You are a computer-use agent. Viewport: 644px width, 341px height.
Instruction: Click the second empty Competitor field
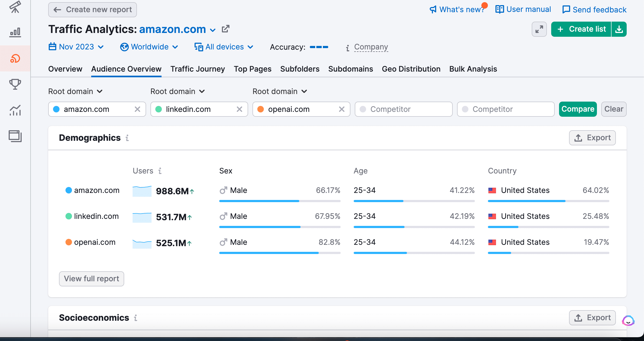(x=506, y=109)
